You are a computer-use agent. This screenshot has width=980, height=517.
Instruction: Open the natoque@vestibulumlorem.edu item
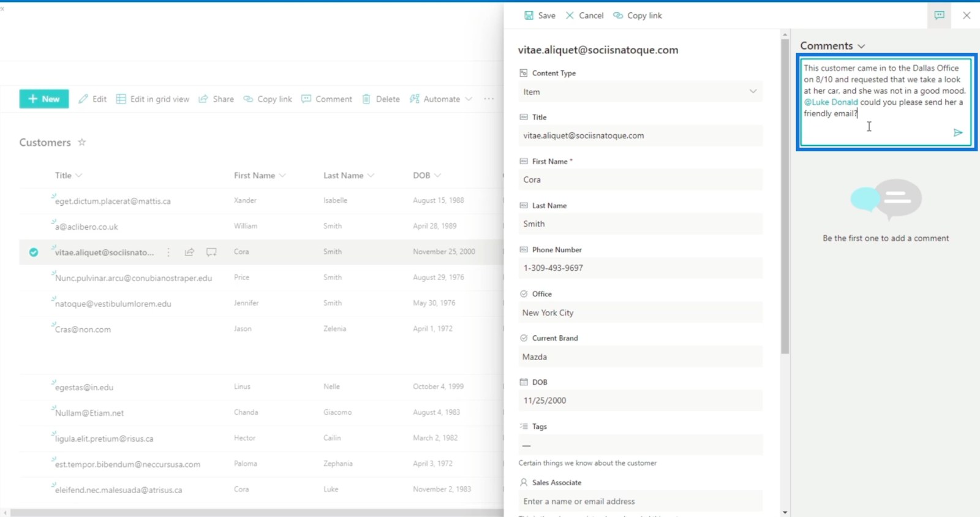pos(113,304)
